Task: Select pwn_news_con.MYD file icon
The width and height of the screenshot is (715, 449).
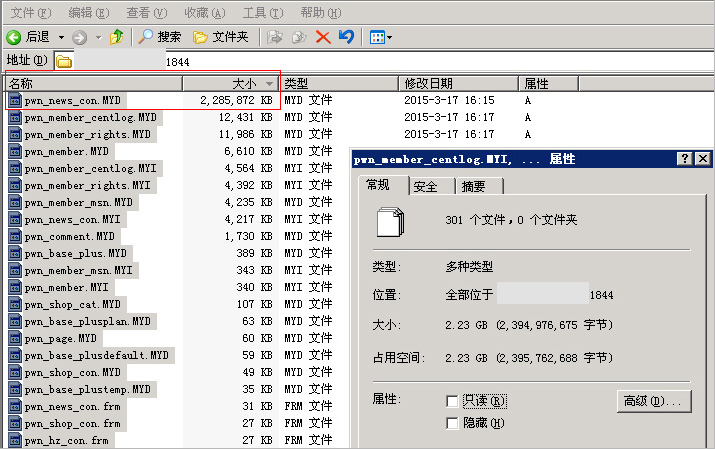Action: (x=15, y=101)
